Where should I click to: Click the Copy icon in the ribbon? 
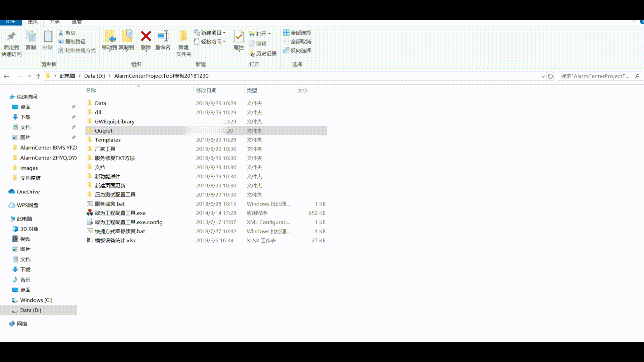point(31,36)
